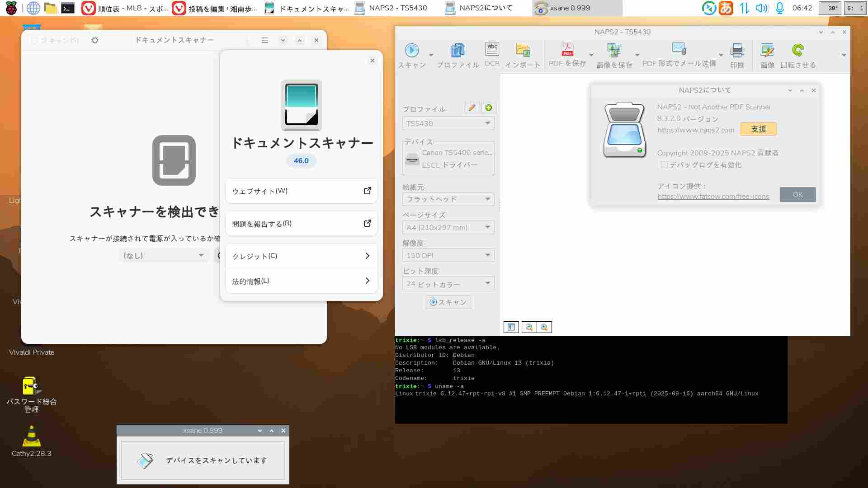Viewport: 868px width, 488px height.
Task: Zoom in the NAPS2 preview
Action: coord(544,327)
